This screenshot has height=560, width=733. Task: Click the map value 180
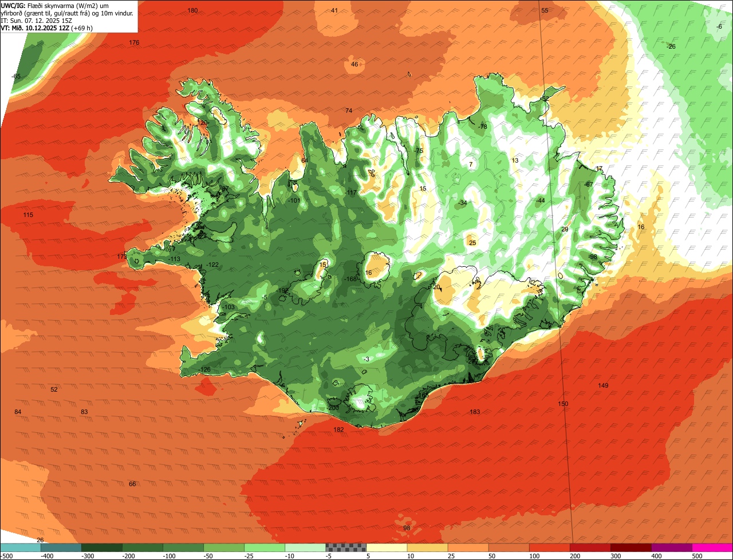click(x=192, y=10)
